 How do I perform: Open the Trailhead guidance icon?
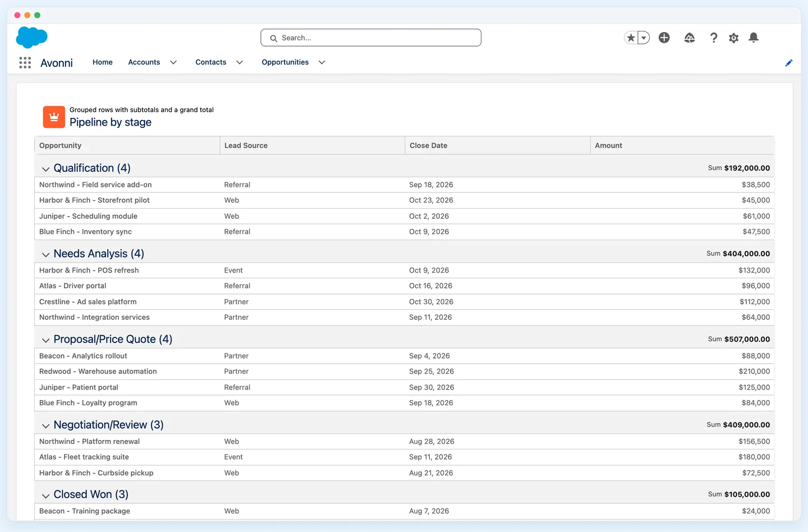690,38
